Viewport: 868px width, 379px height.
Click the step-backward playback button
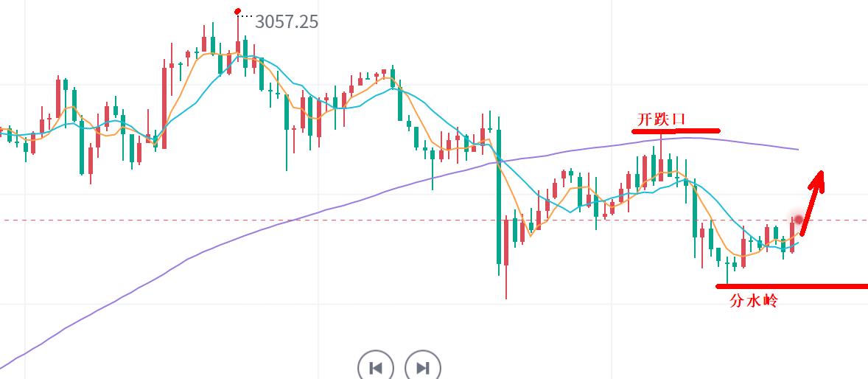tap(376, 367)
